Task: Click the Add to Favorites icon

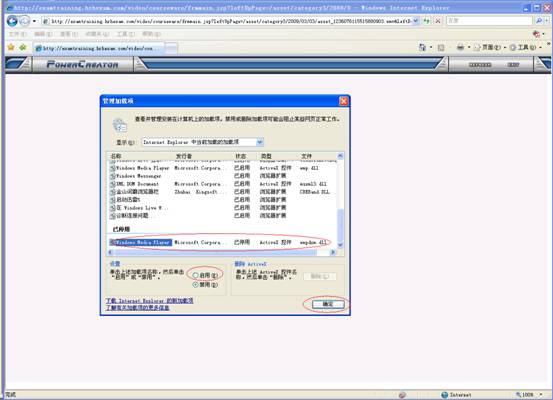Action: click(23, 47)
